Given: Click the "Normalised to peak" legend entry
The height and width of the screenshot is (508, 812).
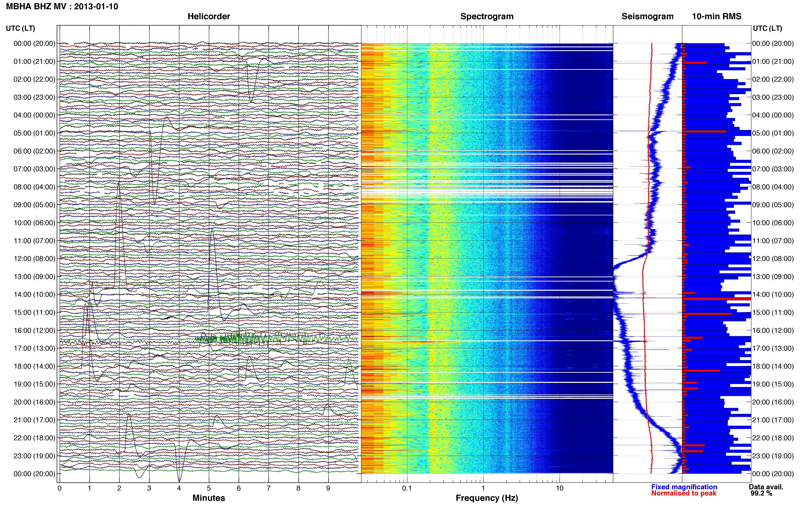Looking at the screenshot, I should 684,493.
